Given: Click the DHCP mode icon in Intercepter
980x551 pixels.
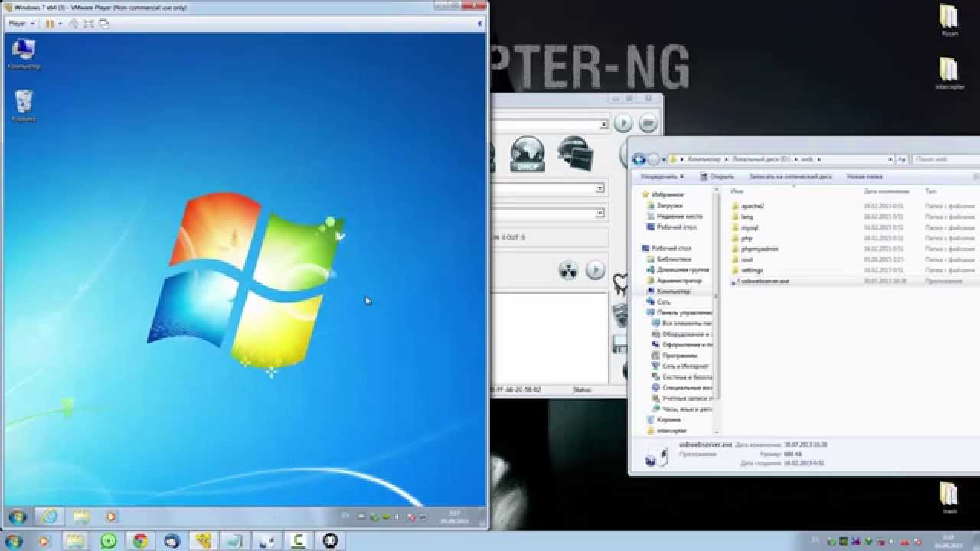Looking at the screenshot, I should pyautogui.click(x=528, y=153).
